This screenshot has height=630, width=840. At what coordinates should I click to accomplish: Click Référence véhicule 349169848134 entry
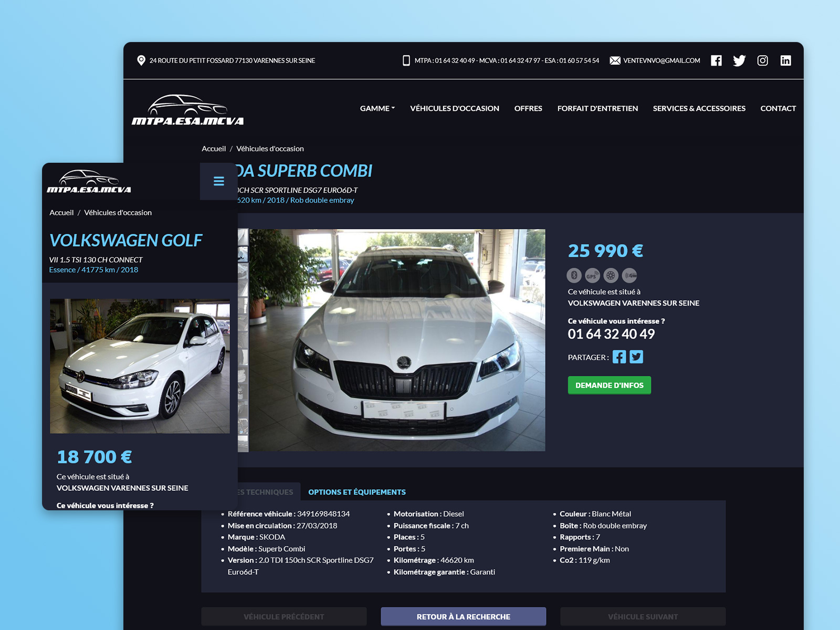click(x=289, y=514)
